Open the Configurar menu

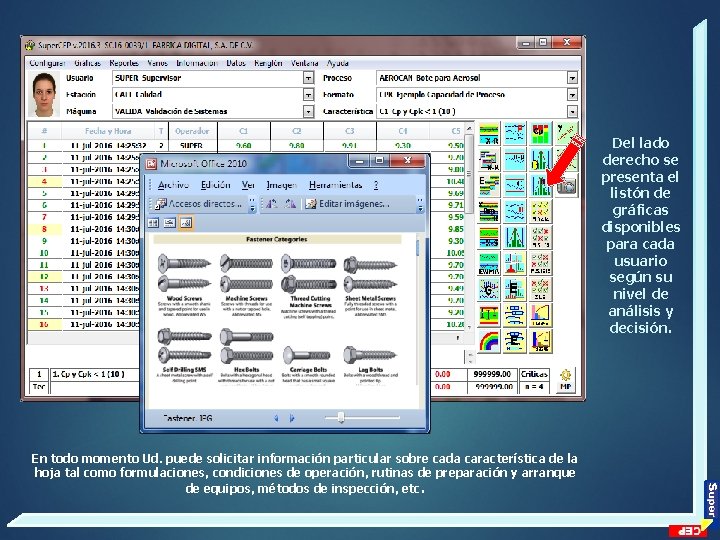(x=47, y=63)
